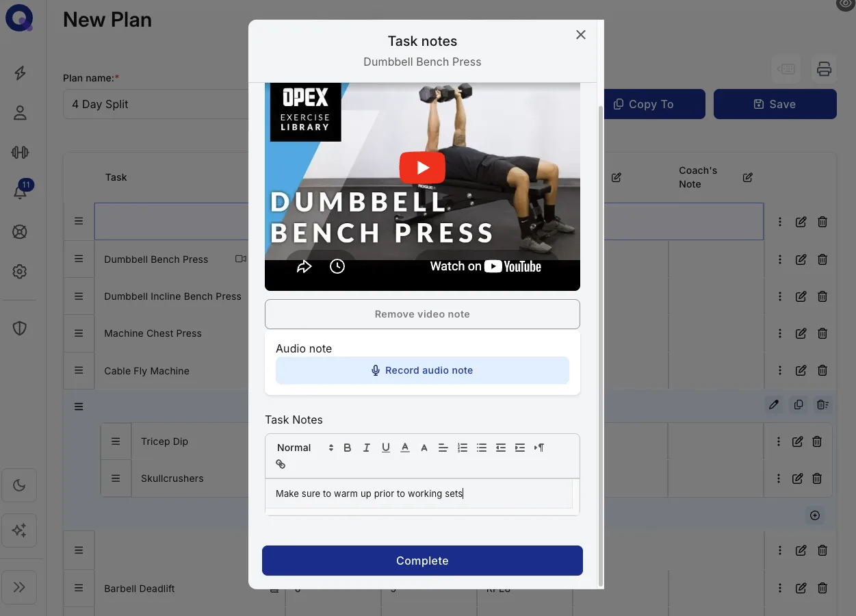This screenshot has width=856, height=616.
Task: Click the Bold formatting icon
Action: click(x=348, y=448)
